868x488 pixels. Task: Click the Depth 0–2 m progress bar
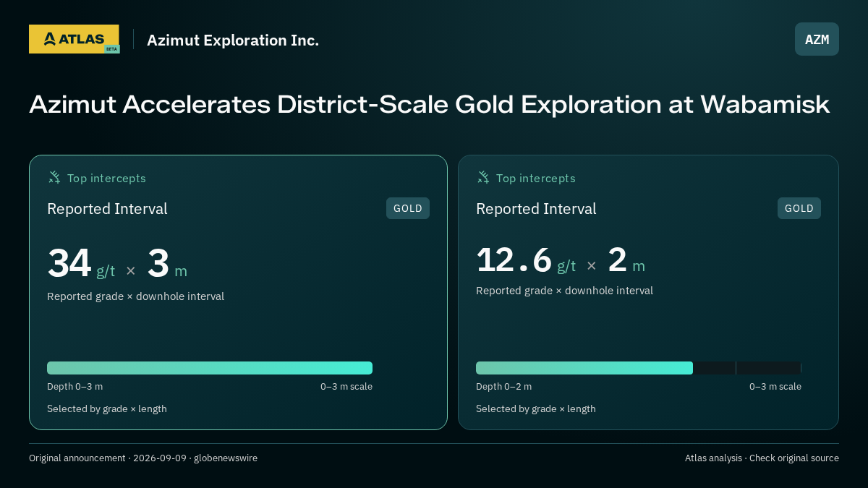point(639,368)
